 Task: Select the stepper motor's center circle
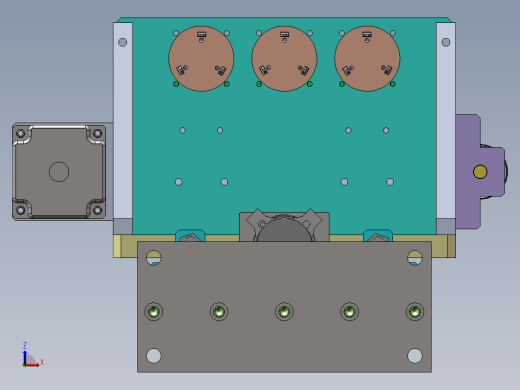tap(59, 172)
